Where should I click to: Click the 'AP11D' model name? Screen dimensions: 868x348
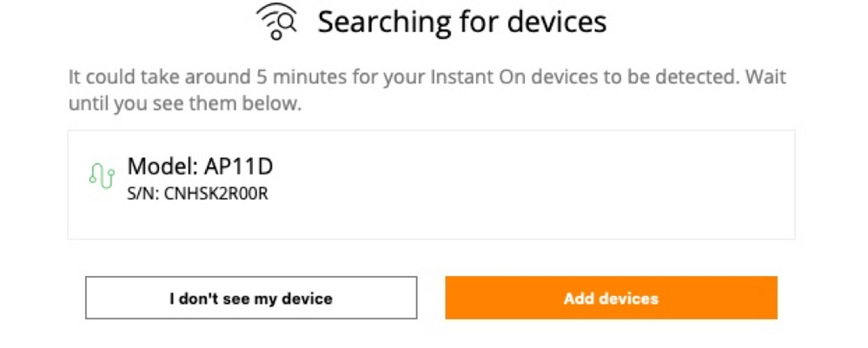[239, 166]
